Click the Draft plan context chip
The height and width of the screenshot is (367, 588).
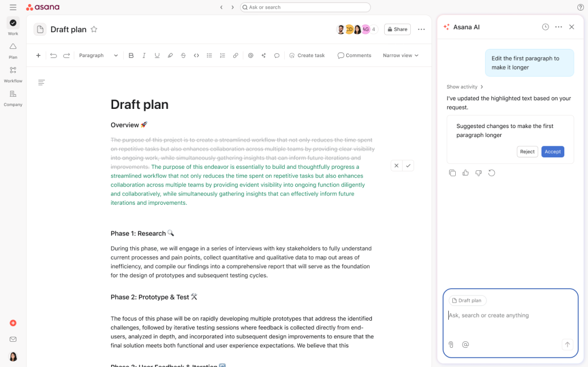[467, 300]
